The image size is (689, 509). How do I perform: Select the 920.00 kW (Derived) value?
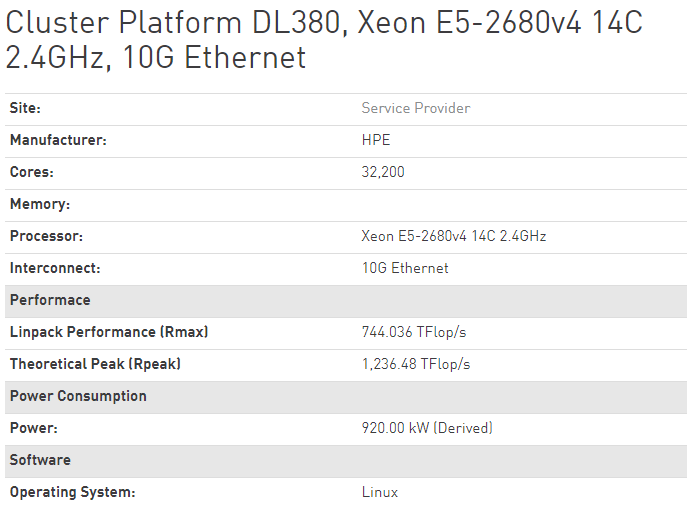click(x=427, y=428)
